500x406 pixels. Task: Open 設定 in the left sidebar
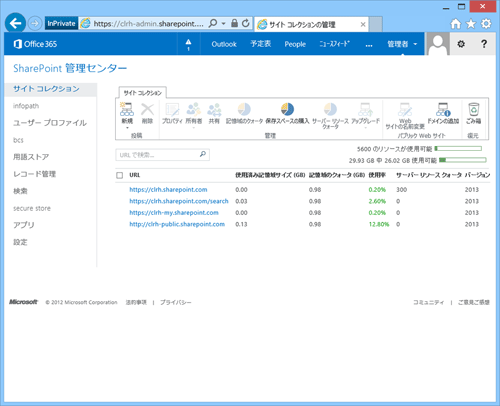pos(20,242)
